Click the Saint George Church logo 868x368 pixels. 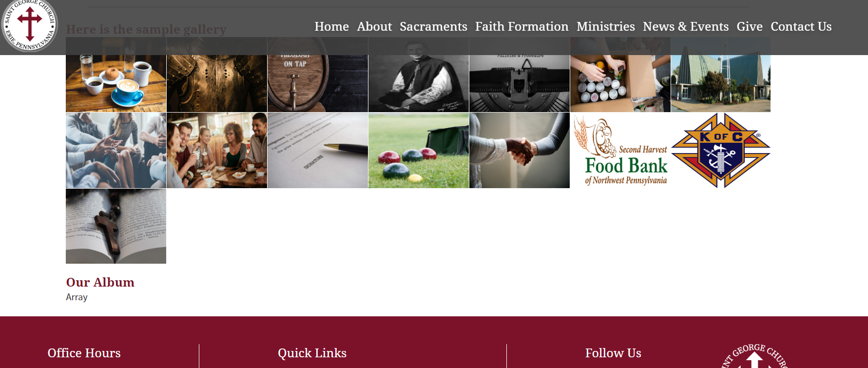click(29, 24)
